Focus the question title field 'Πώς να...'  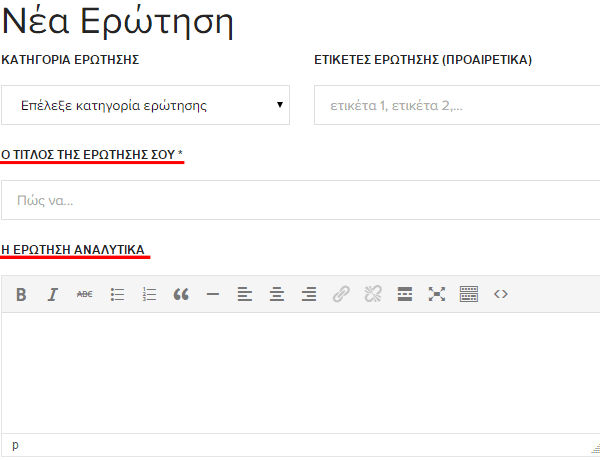(300, 200)
